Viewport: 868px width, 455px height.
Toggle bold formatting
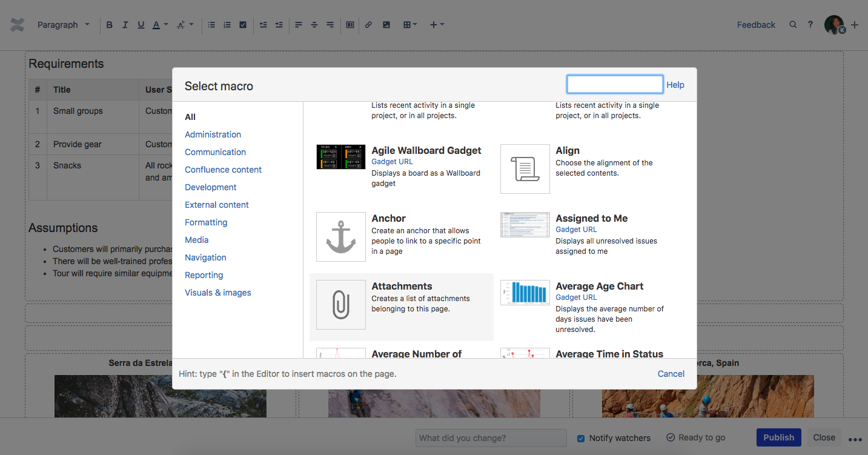coord(109,25)
